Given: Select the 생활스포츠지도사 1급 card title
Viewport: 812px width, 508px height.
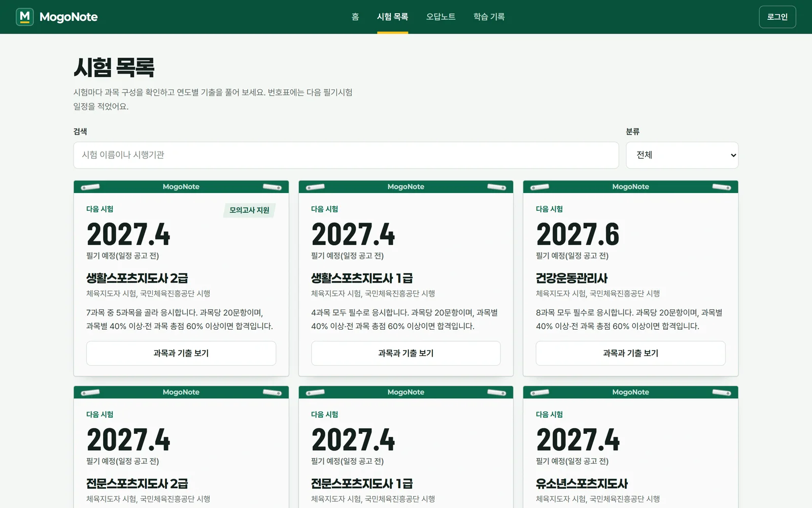Looking at the screenshot, I should [362, 278].
